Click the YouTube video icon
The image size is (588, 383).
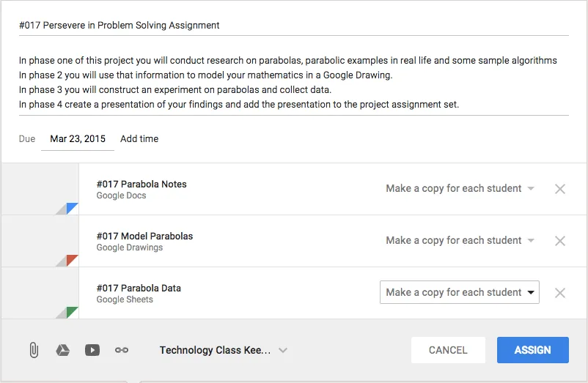pos(92,350)
